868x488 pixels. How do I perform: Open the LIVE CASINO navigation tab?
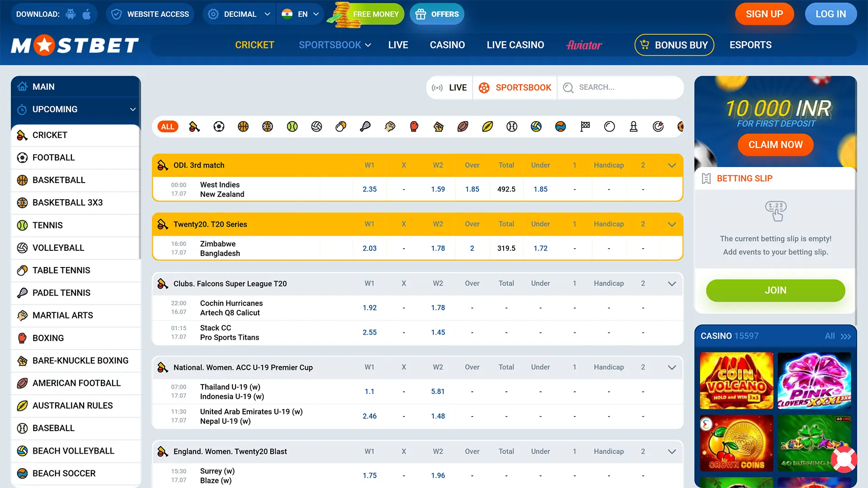click(x=515, y=45)
